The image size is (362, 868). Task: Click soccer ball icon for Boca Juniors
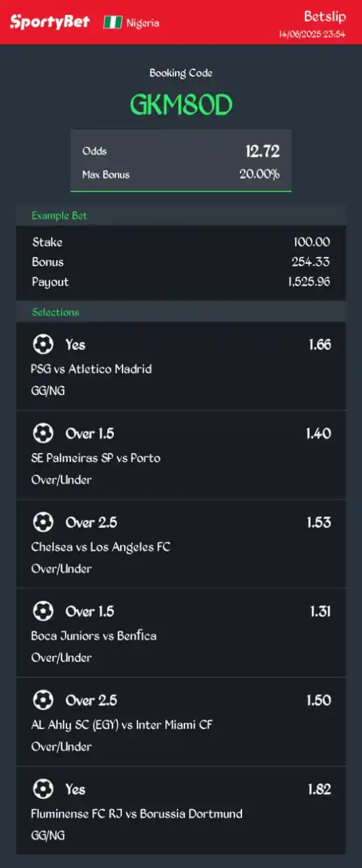43,611
